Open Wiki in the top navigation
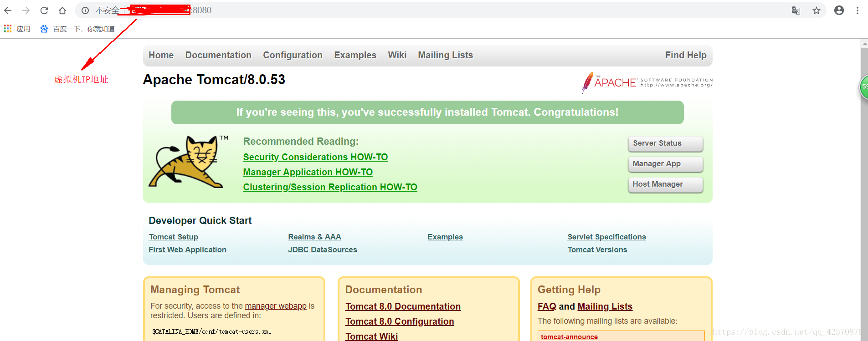Image resolution: width=868 pixels, height=341 pixels. click(397, 55)
